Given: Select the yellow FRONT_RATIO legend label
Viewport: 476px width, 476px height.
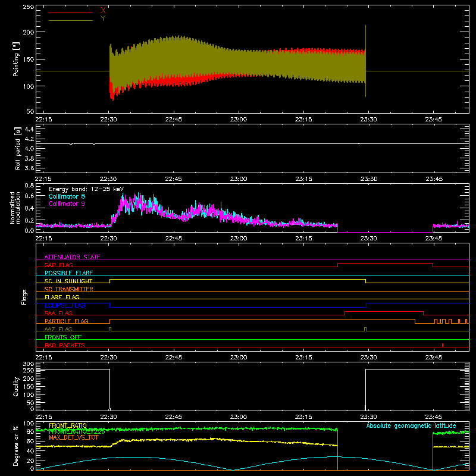Looking at the screenshot, I should pyautogui.click(x=68, y=425).
